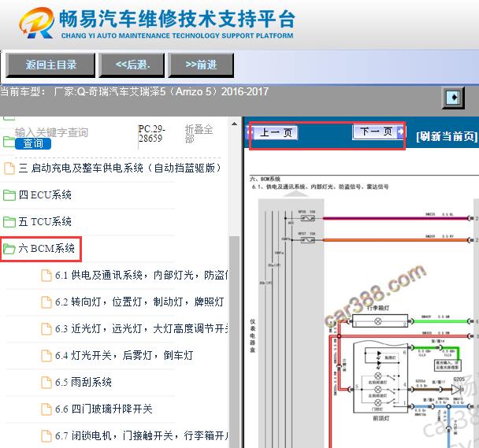Screen dimensions: 479x448
Task: Click the 行李箱灯 component in diagram
Action: point(380,321)
